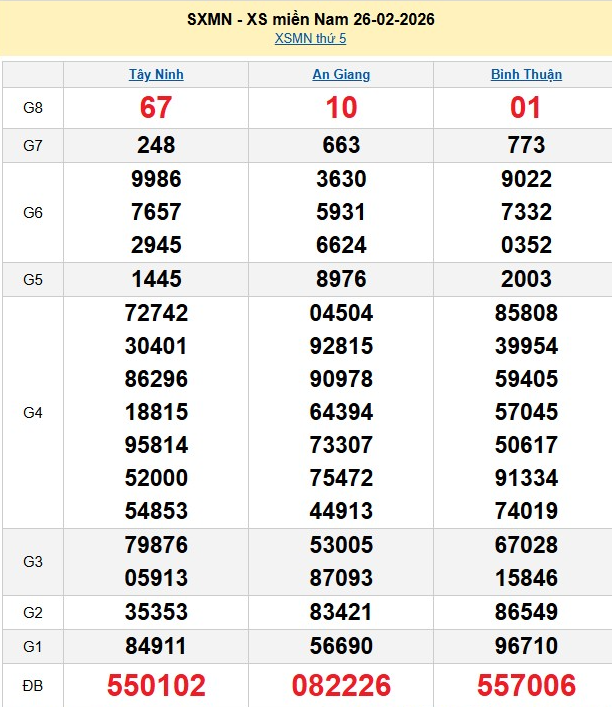Click the special prize number 082226

[341, 685]
